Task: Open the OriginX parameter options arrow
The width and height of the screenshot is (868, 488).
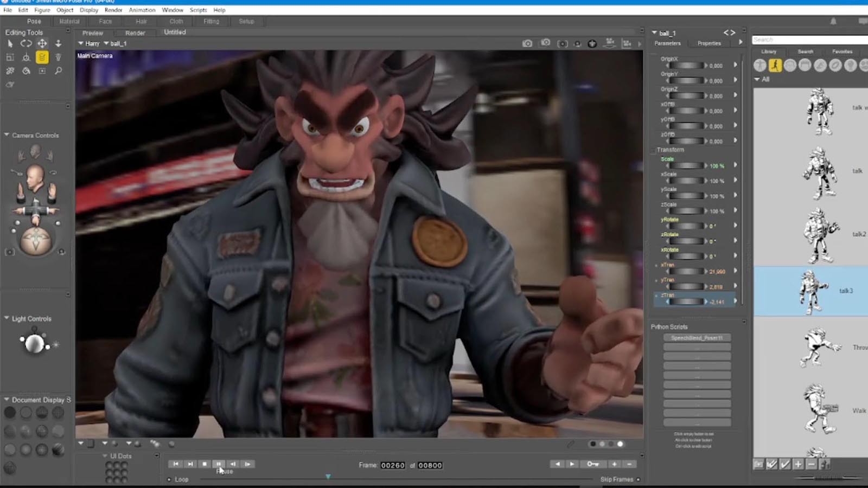Action: (736, 65)
